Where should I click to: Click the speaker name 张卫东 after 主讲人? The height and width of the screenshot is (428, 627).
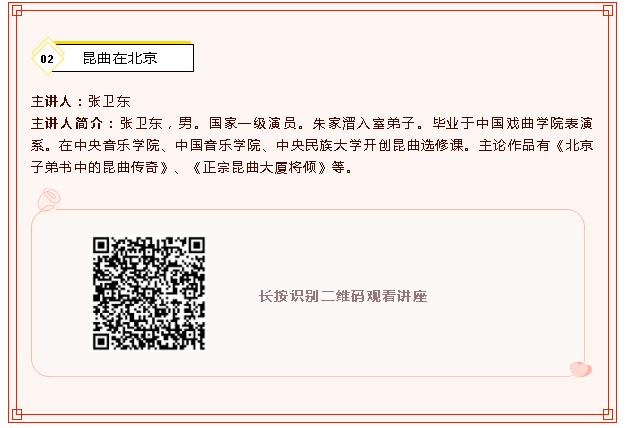[109, 102]
